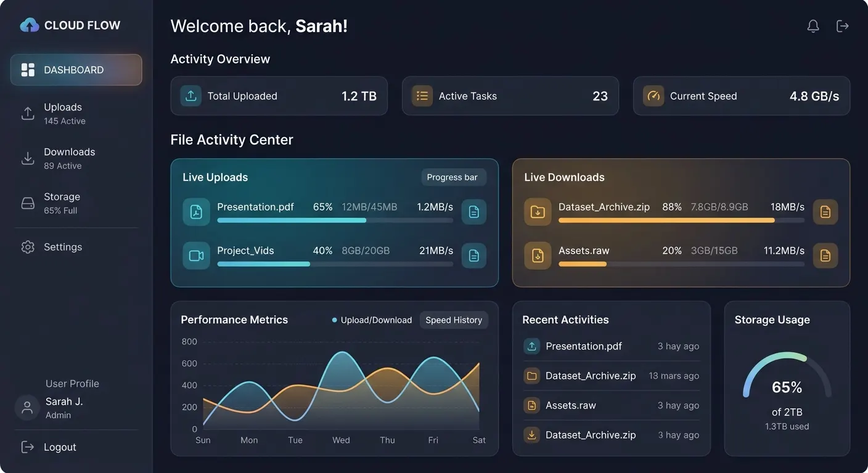The width and height of the screenshot is (868, 473).
Task: Open the notifications bell
Action: click(x=813, y=26)
